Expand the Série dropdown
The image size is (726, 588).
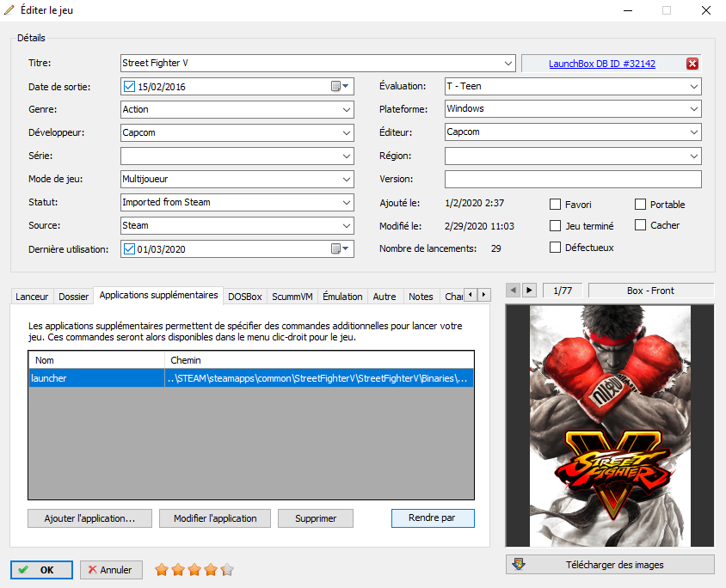(347, 156)
